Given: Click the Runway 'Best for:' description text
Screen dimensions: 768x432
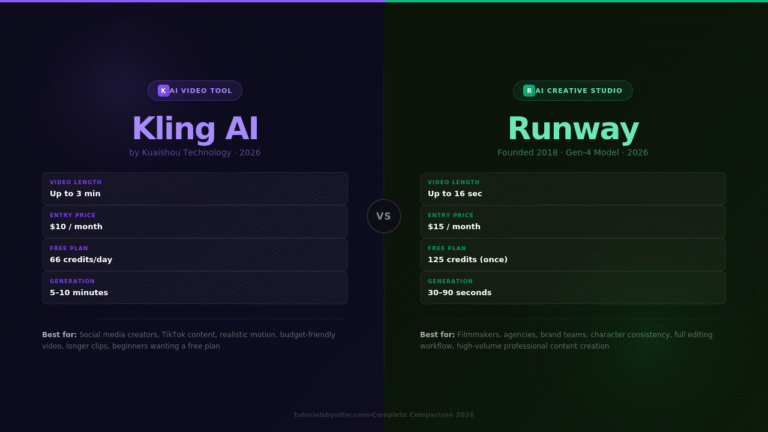Looking at the screenshot, I should pos(566,340).
